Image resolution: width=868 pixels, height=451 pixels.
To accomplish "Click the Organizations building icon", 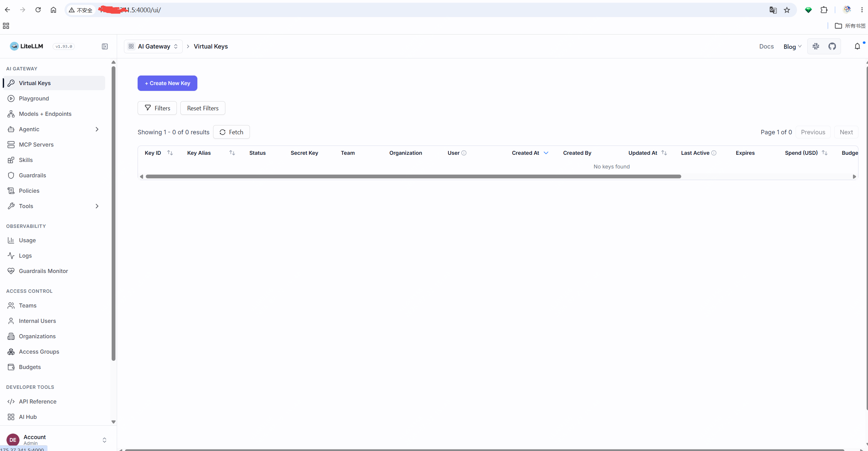I will click(x=11, y=336).
